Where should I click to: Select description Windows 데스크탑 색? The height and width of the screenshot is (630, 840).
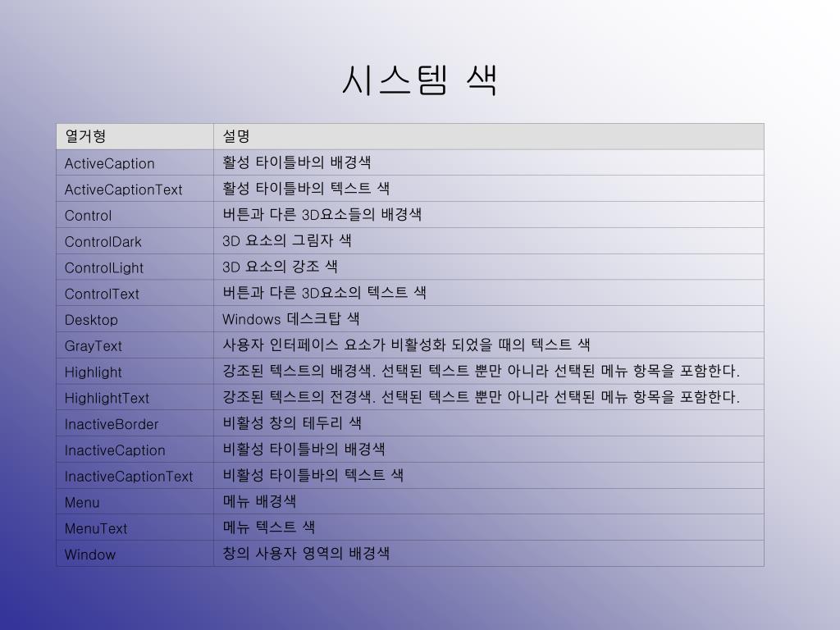tap(291, 319)
